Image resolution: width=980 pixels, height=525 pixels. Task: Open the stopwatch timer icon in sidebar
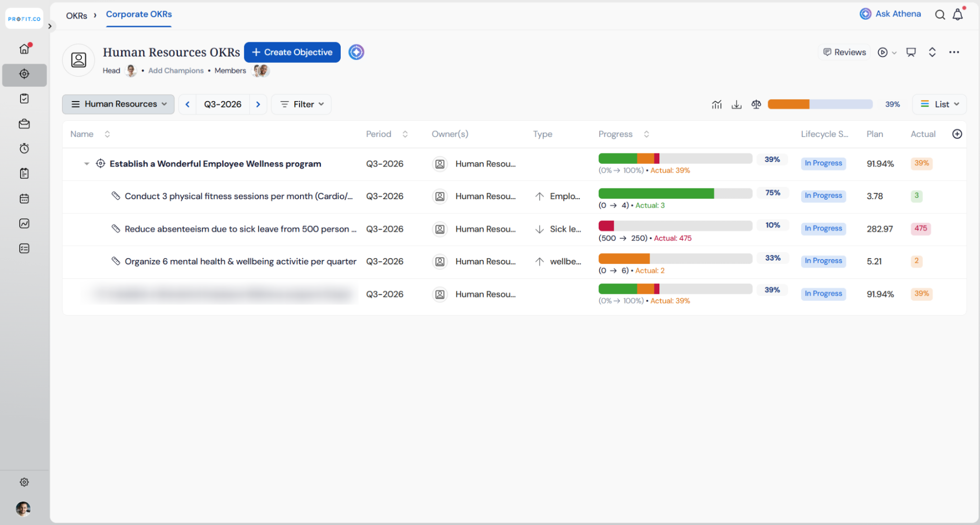25,148
